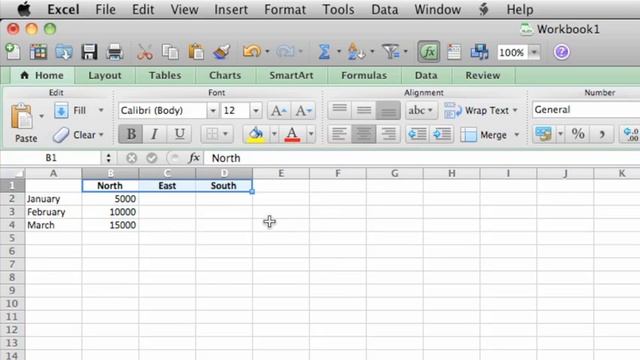640x360 pixels.
Task: Decrease font size with smaller A
Action: click(303, 111)
